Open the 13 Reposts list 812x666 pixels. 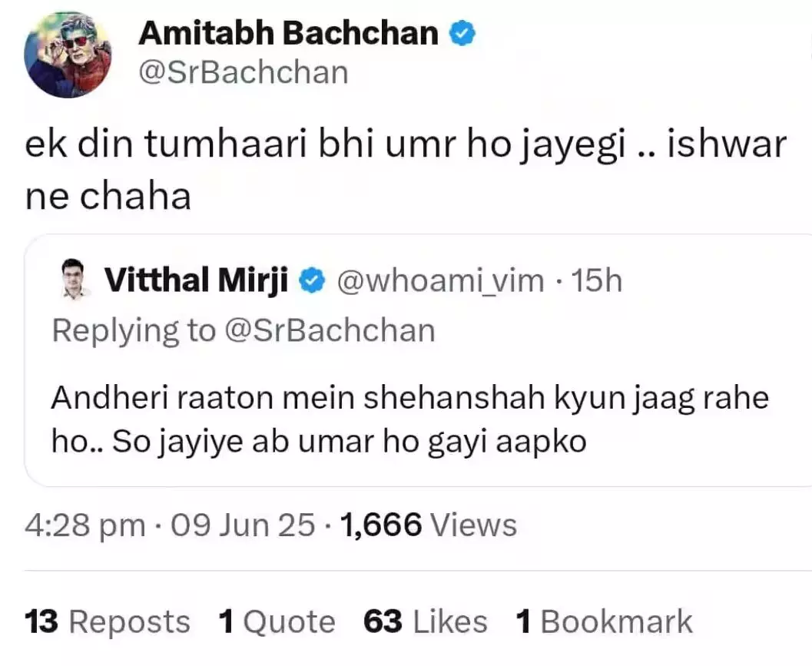(x=107, y=621)
